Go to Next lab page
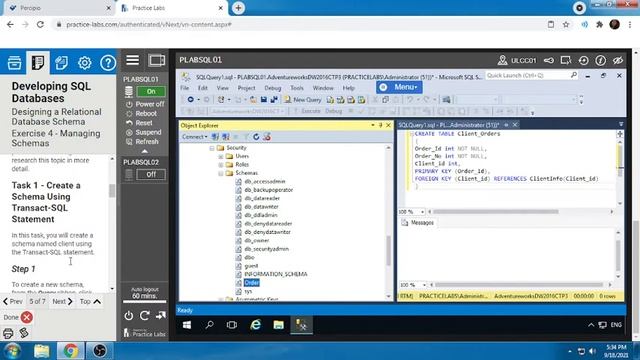This screenshot has width=640, height=360. point(62,302)
